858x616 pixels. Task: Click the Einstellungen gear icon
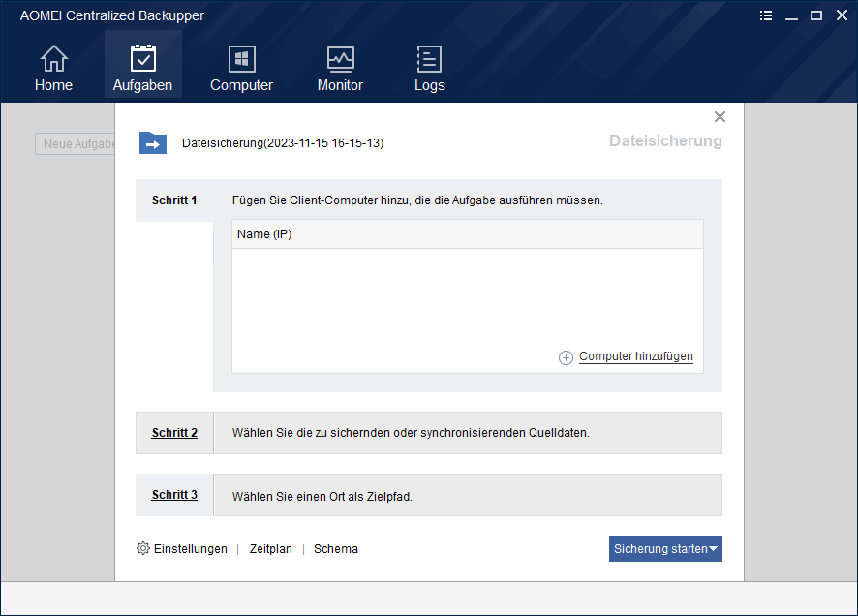click(142, 549)
